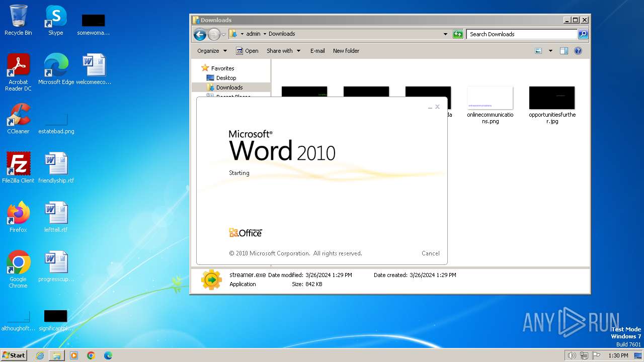Select the welcomeeco document icon

coord(94,69)
